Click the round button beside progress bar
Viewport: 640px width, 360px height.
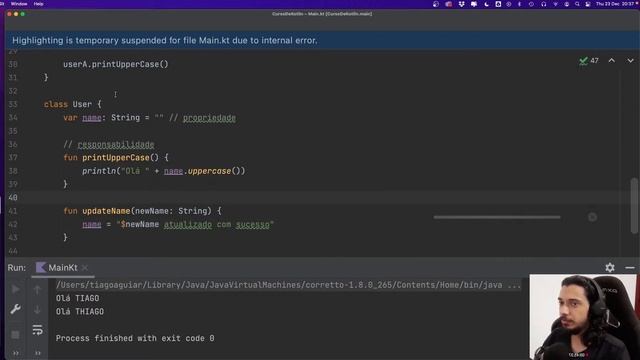[x=592, y=217]
